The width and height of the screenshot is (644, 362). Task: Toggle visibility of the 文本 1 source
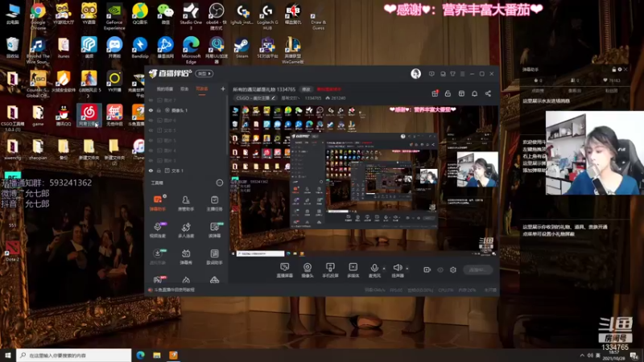click(151, 171)
